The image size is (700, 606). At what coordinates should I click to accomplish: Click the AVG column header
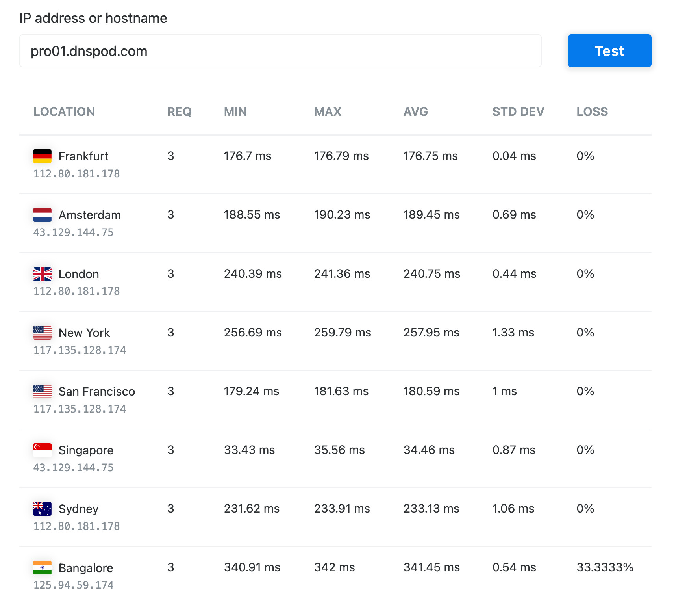(415, 112)
